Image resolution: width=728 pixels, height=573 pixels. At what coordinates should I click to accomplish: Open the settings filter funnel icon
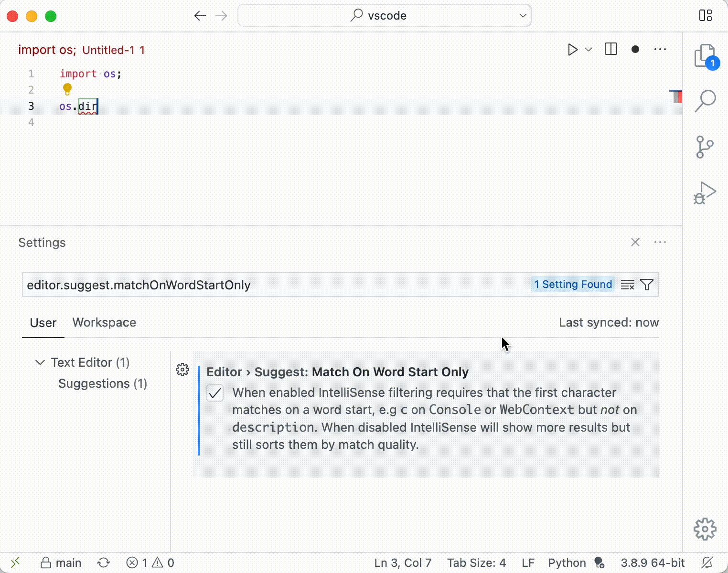click(x=647, y=285)
